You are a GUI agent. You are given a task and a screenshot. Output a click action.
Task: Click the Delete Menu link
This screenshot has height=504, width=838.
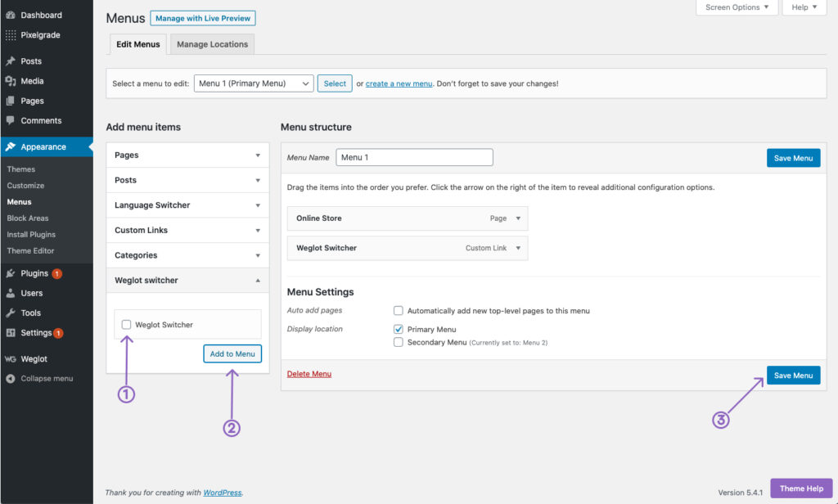coord(309,374)
